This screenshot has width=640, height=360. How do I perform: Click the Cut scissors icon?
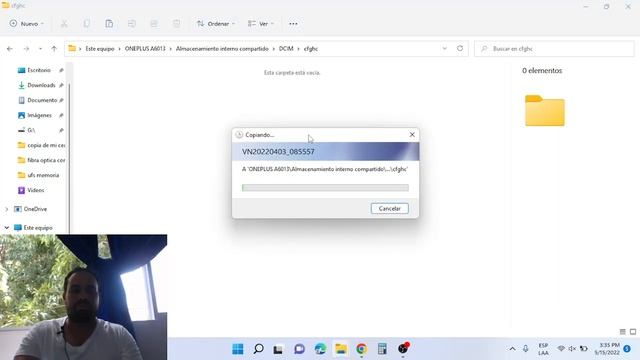click(x=64, y=24)
